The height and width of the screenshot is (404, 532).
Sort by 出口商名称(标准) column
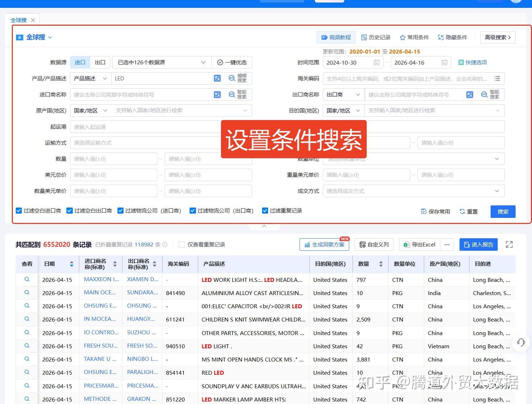pos(155,264)
